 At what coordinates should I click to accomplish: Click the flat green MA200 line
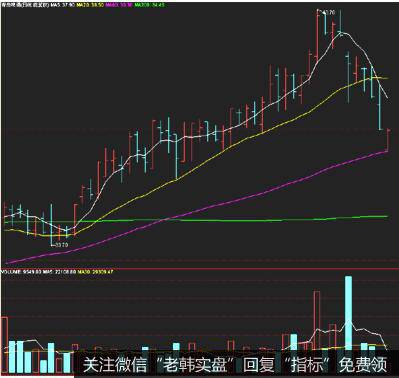point(233,221)
